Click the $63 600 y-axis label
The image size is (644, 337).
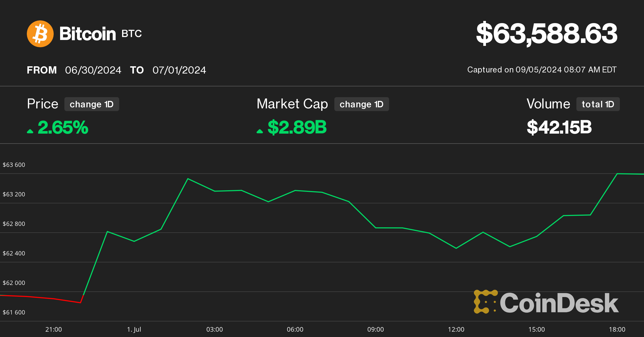[14, 165]
